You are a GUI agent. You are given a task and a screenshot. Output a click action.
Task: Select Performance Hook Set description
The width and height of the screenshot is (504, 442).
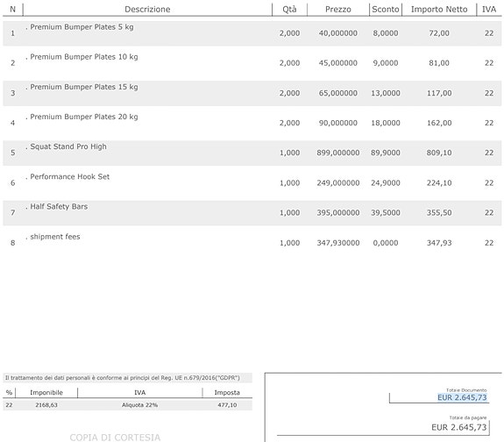click(70, 176)
